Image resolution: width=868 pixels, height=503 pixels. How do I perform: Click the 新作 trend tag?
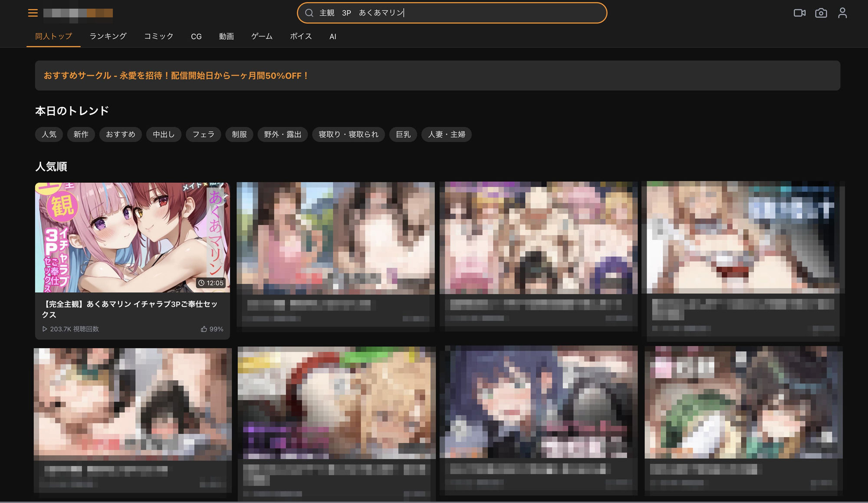pos(81,135)
